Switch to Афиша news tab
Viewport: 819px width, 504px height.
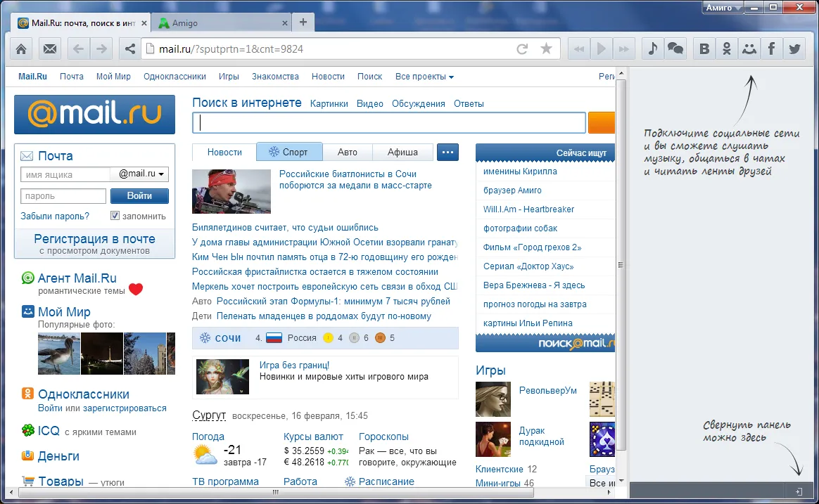(402, 153)
